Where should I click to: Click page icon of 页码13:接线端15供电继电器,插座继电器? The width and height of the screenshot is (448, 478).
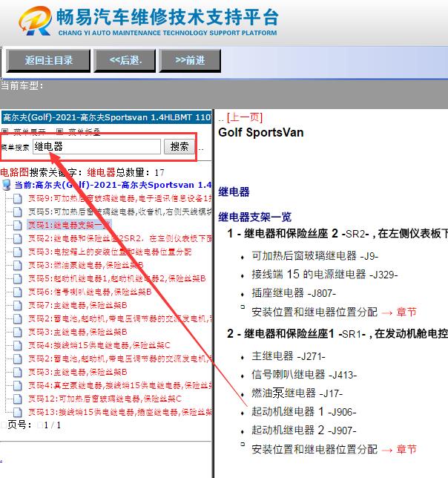click(x=18, y=412)
